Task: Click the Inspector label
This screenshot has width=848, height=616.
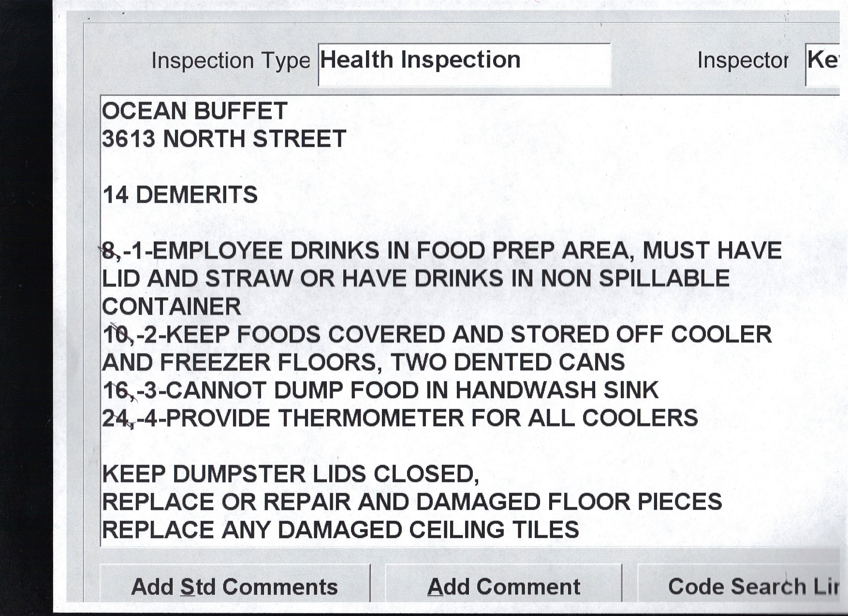Action: tap(743, 61)
